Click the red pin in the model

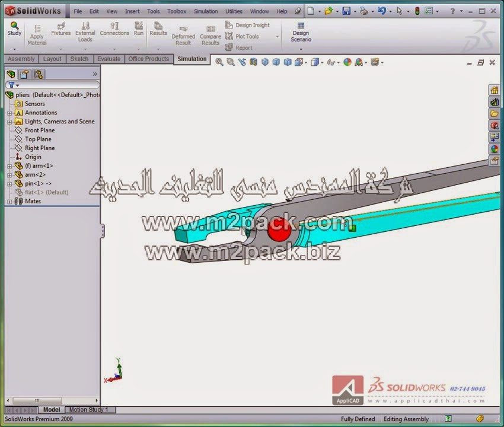tap(279, 230)
